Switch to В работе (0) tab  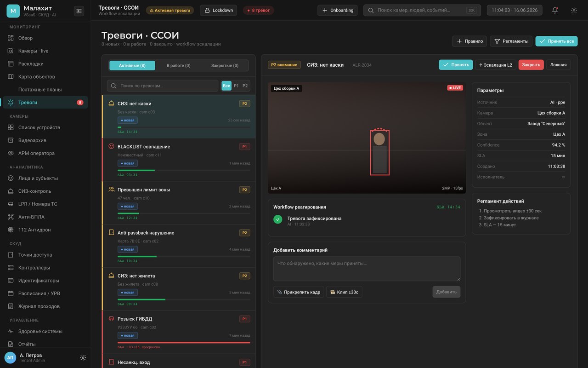pyautogui.click(x=178, y=65)
